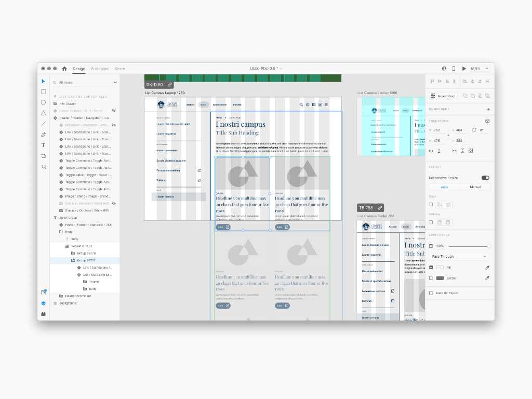Toggle the Fill checkbox

click(x=431, y=268)
